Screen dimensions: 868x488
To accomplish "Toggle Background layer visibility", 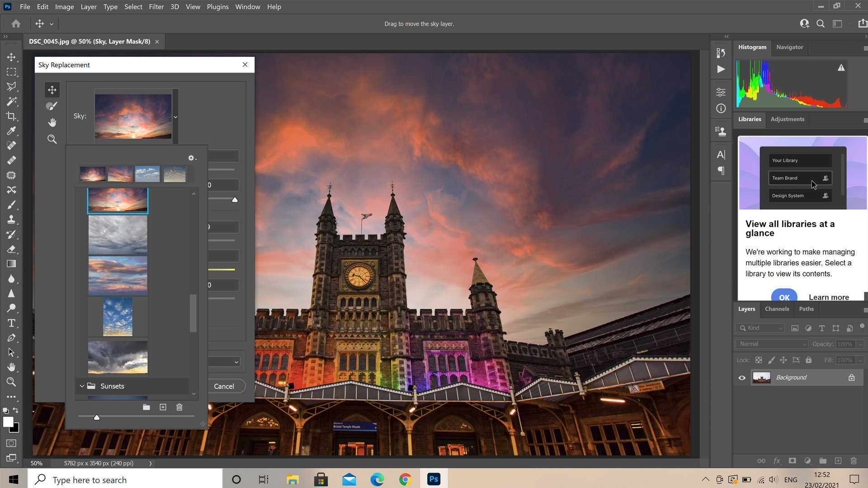I will tap(742, 377).
